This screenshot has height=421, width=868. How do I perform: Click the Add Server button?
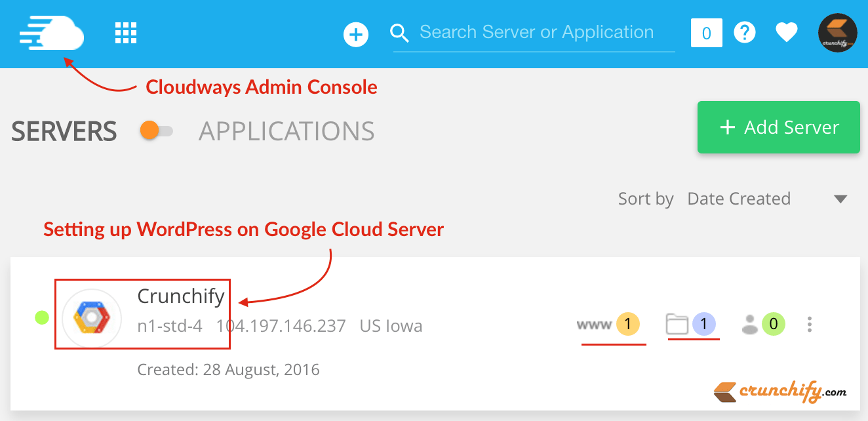778,127
